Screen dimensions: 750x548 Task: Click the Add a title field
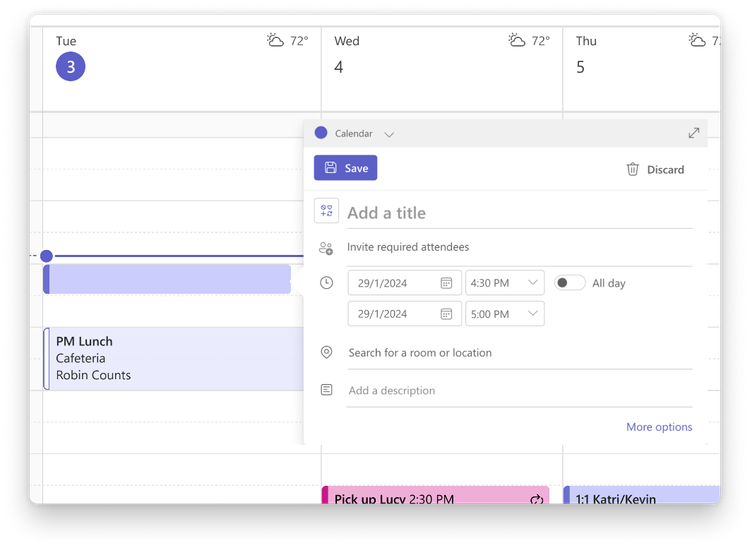(519, 213)
